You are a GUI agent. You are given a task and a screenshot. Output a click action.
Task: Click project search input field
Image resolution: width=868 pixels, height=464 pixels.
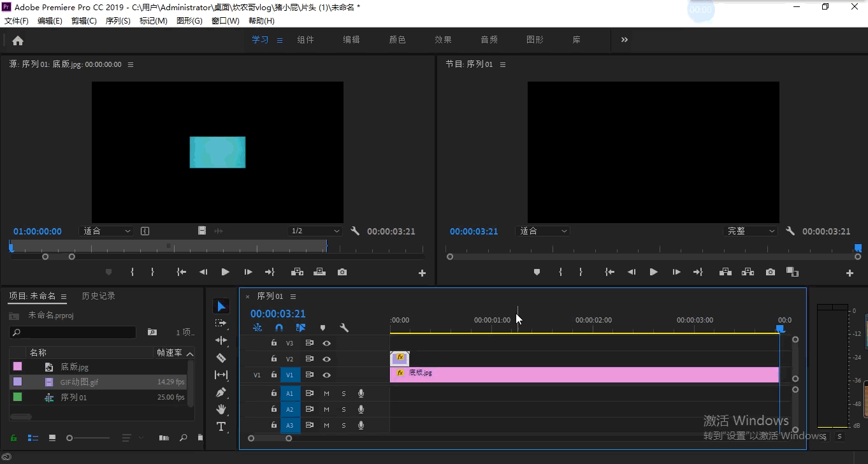[x=73, y=332]
